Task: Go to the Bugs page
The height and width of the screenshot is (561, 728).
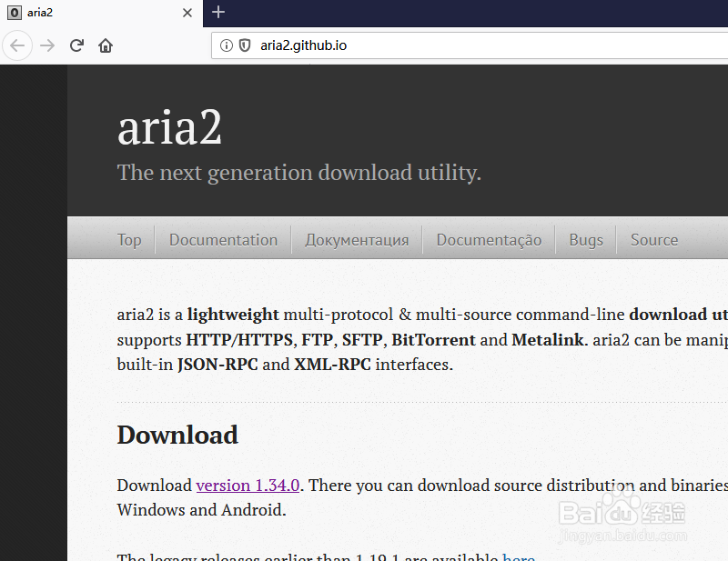Action: [x=585, y=239]
